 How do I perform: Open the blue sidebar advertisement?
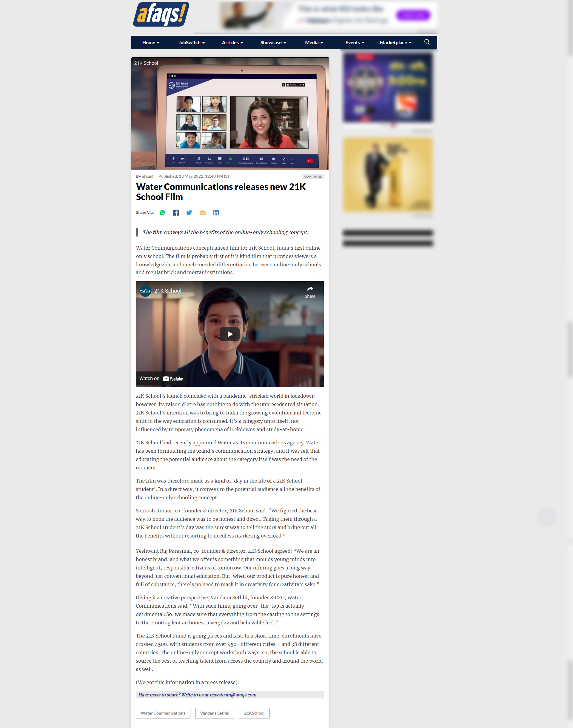[x=388, y=87]
